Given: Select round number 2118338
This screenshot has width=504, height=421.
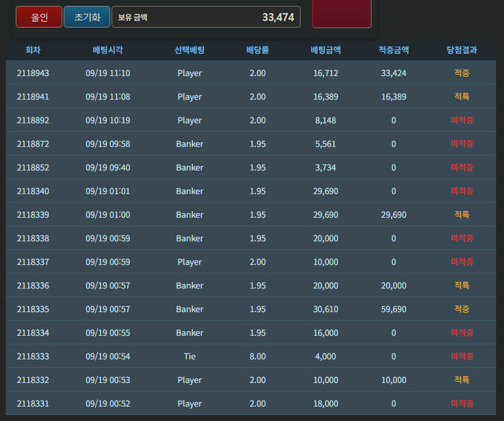Looking at the screenshot, I should click(x=33, y=238).
